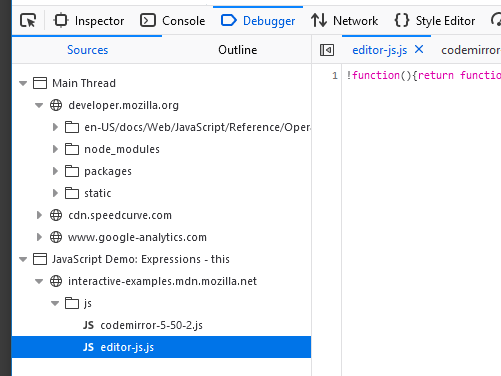Expand the packages folder

click(55, 171)
